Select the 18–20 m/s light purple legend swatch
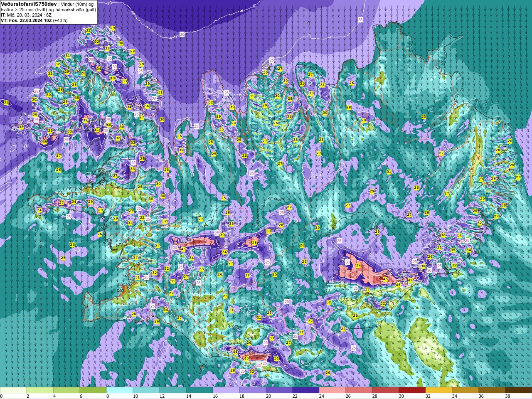532x399 pixels. (x=253, y=390)
